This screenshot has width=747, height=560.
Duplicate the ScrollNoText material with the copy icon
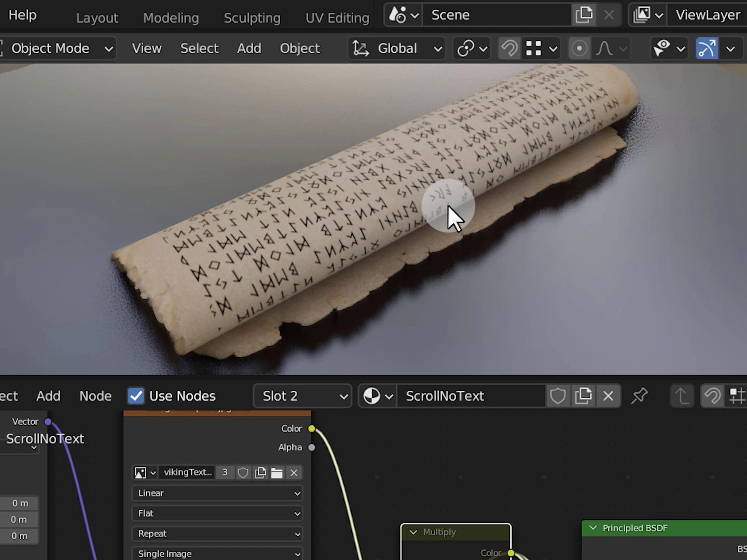583,396
